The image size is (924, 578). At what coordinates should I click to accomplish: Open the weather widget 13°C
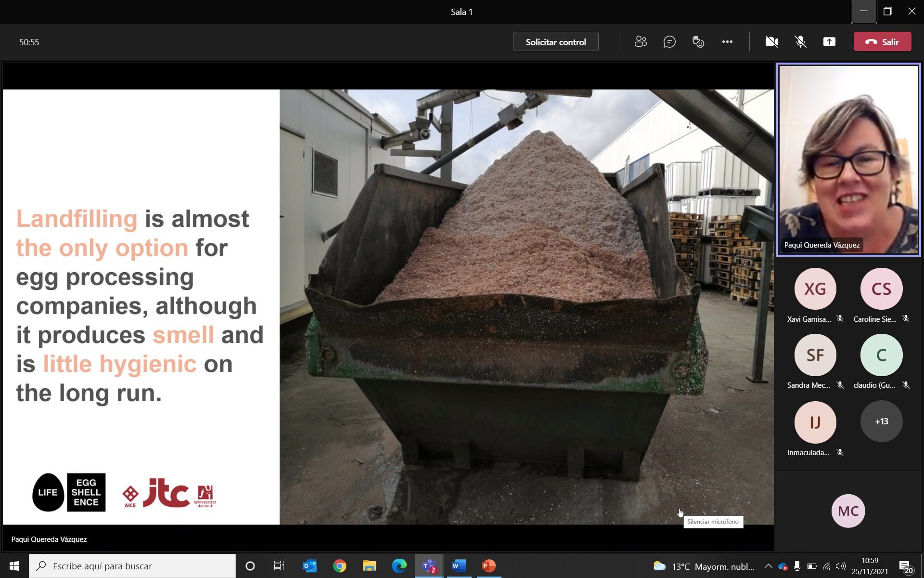click(x=703, y=566)
